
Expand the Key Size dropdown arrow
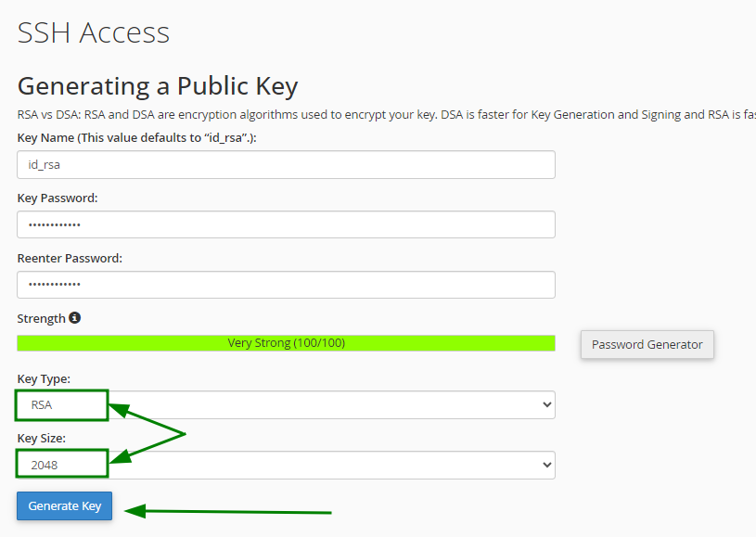click(546, 465)
